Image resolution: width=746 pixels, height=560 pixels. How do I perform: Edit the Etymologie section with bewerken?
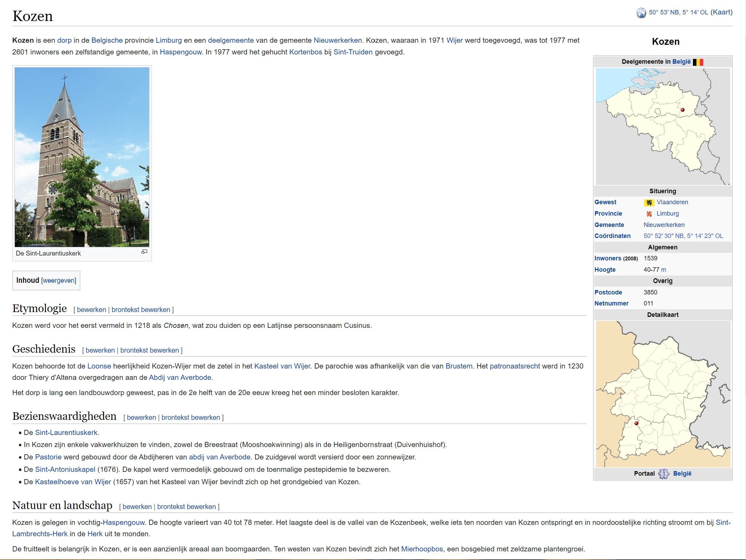point(92,310)
